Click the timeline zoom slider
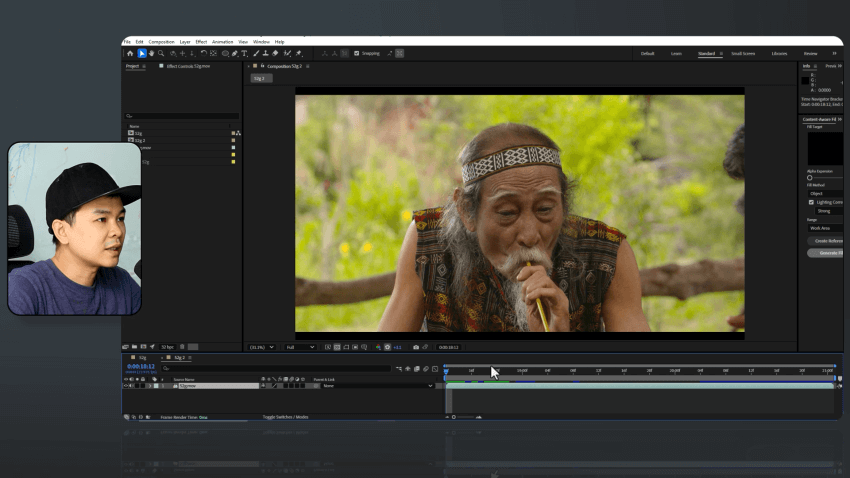 coord(463,417)
